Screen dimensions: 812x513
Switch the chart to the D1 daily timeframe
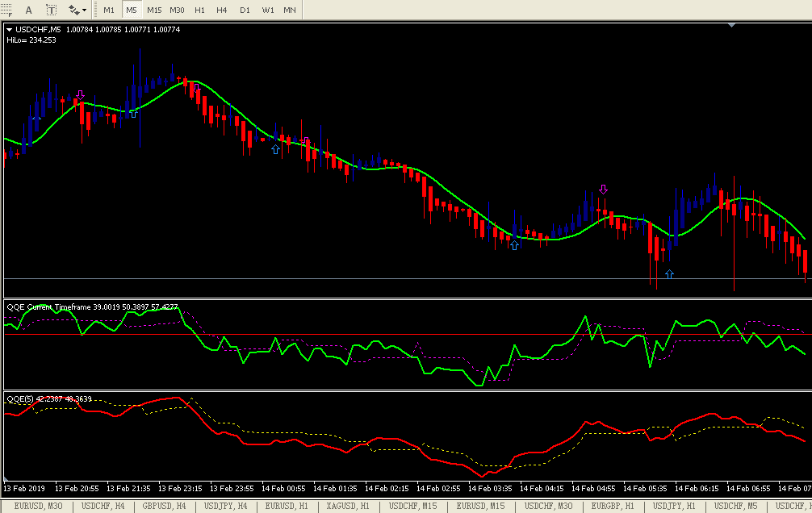pyautogui.click(x=245, y=10)
